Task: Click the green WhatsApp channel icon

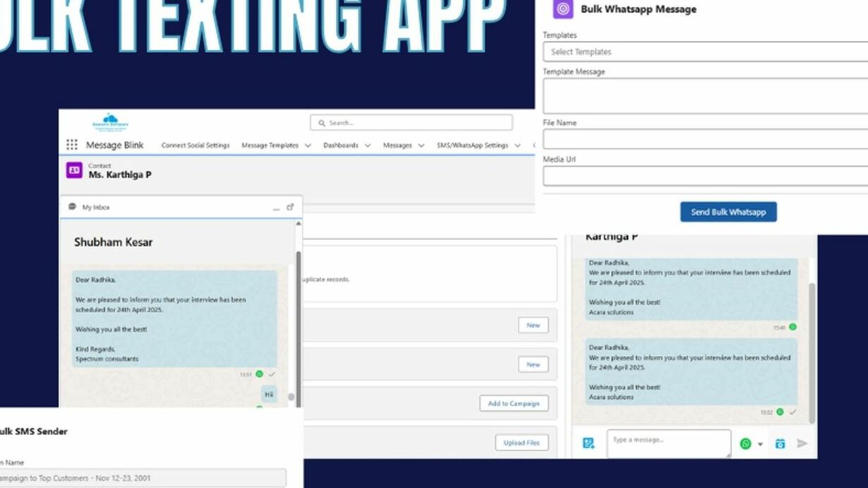Action: [746, 444]
